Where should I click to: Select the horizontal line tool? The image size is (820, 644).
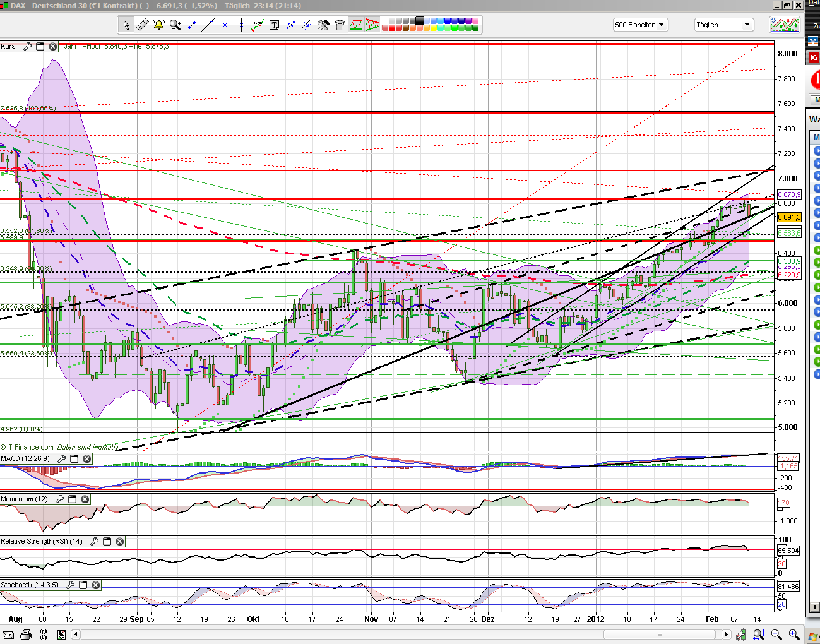point(225,25)
